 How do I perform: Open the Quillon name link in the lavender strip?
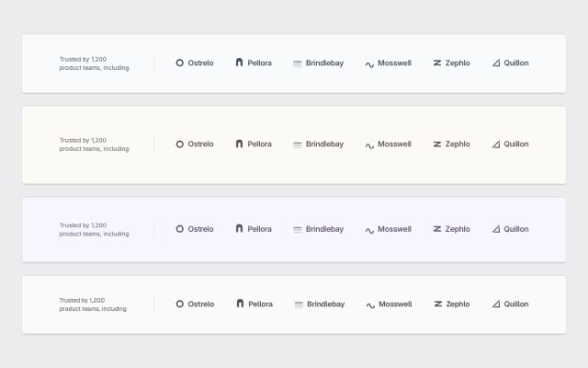click(x=516, y=229)
